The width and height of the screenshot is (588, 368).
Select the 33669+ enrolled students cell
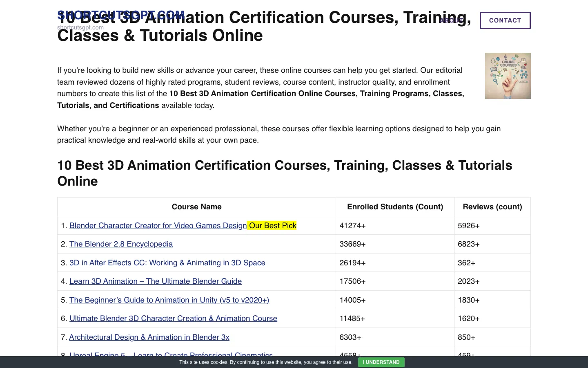[395, 244]
